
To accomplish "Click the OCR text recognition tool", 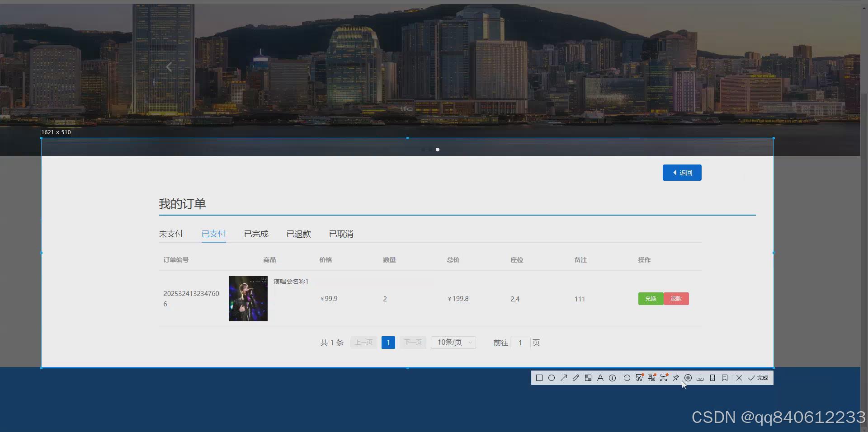I will 664,378.
